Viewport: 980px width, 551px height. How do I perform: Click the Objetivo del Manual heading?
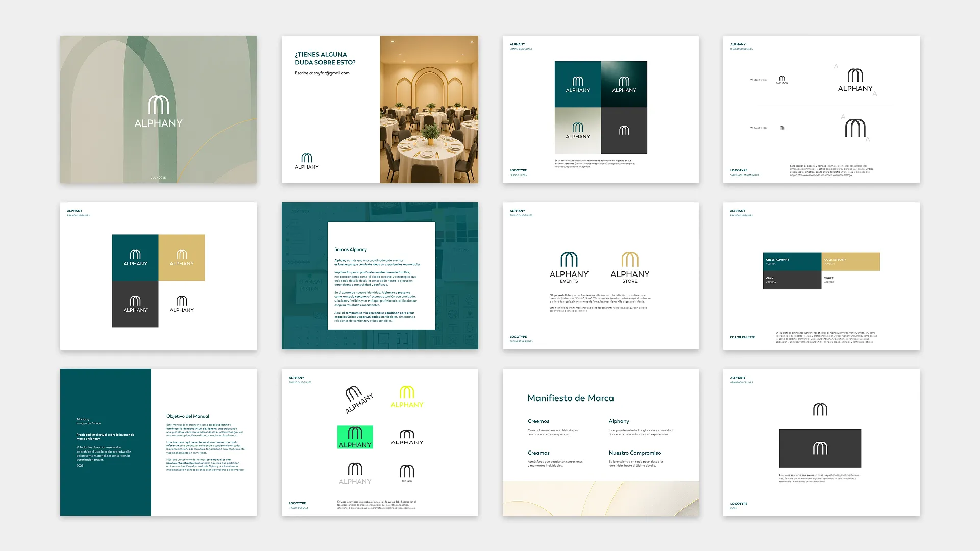pos(187,416)
